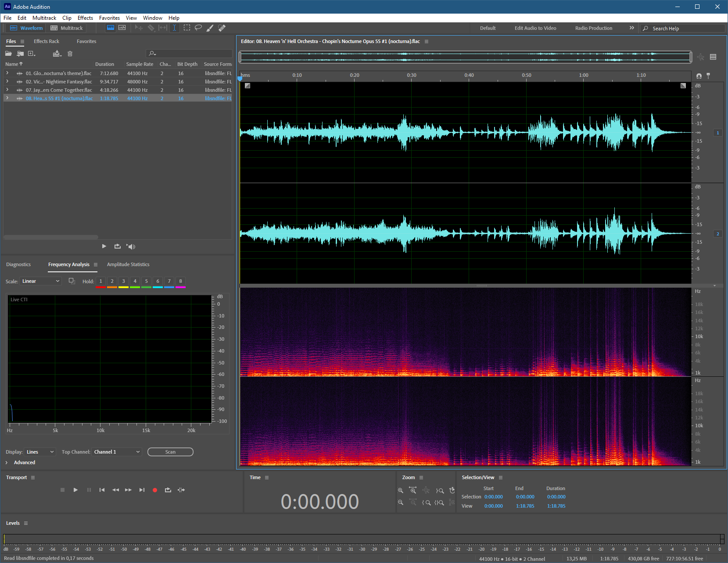This screenshot has height=563, width=728.
Task: Select the Radio Production workspace
Action: pyautogui.click(x=594, y=28)
